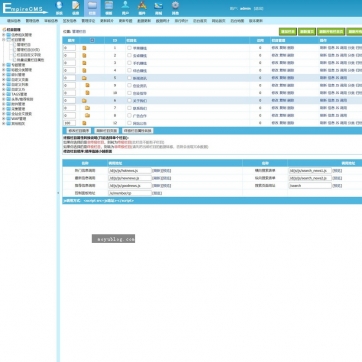Tick the checkbox in row ID 12
The width and height of the screenshot is (362, 362).
[129, 123]
